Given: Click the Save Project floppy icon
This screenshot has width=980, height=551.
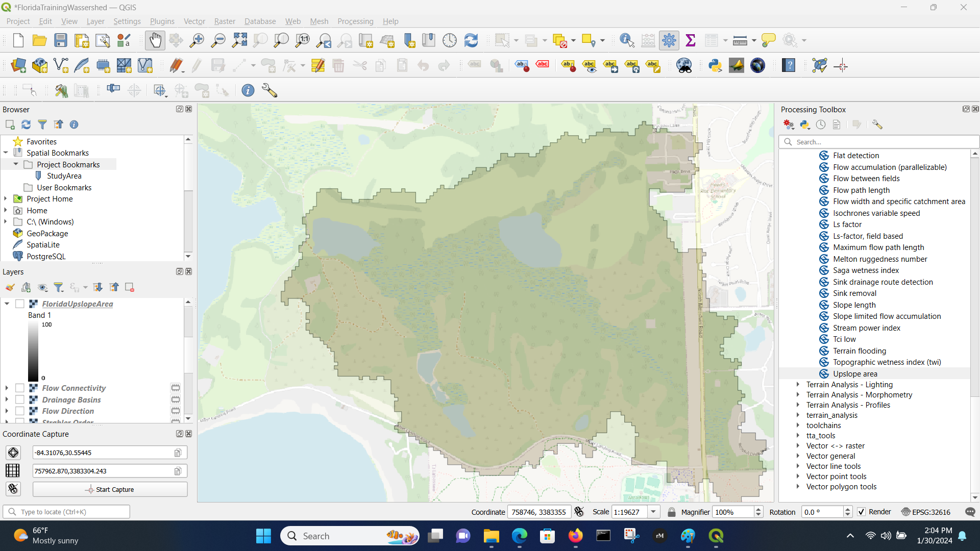Looking at the screenshot, I should pos(61,40).
